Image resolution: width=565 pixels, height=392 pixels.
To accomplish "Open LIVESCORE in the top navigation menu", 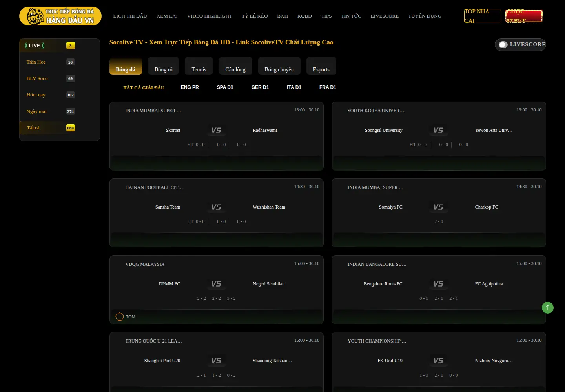I will point(385,16).
